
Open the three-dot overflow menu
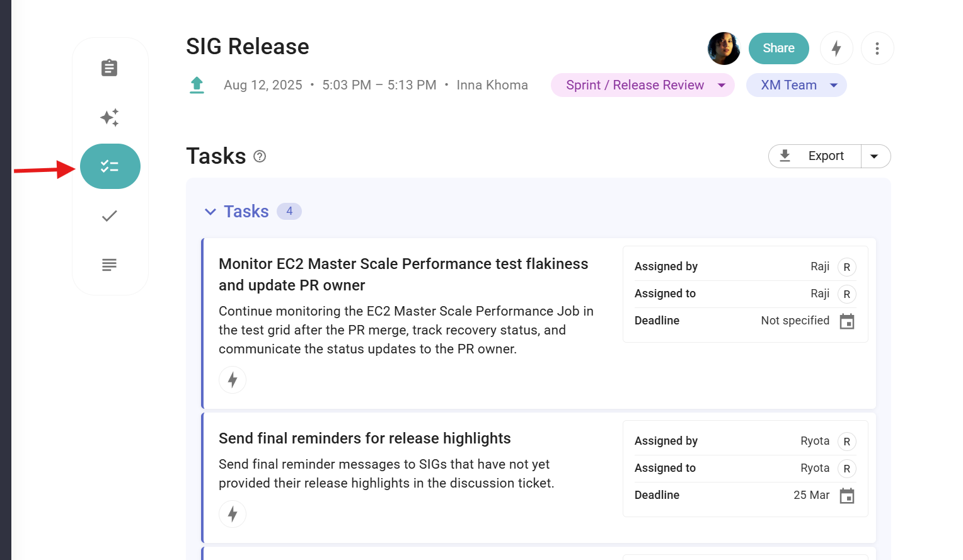[x=877, y=49]
